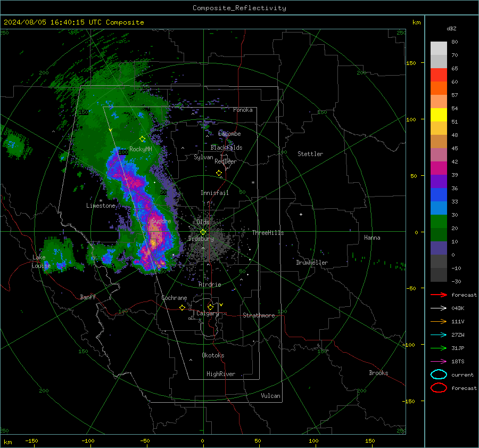The image size is (479, 448).
Task: Click the red forecast arrow in legend
Action: point(439,295)
